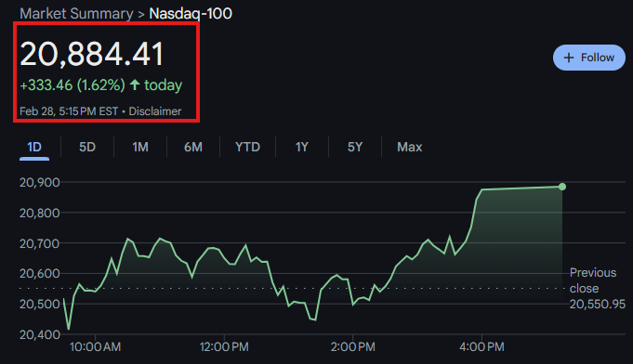This screenshot has width=633, height=364.
Task: Click the 20,400 y-axis label
Action: (40, 334)
